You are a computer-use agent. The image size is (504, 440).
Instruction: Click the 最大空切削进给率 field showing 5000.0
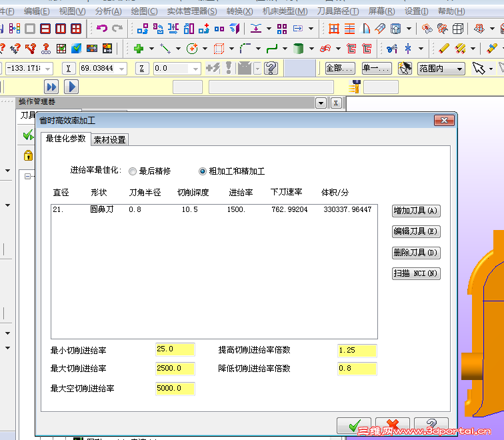175,389
